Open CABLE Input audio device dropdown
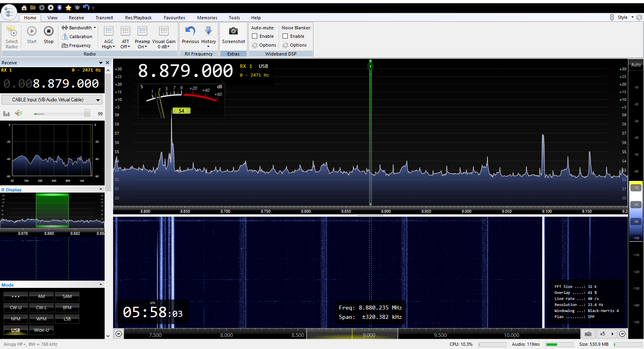This screenshot has width=644, height=349. coord(52,100)
